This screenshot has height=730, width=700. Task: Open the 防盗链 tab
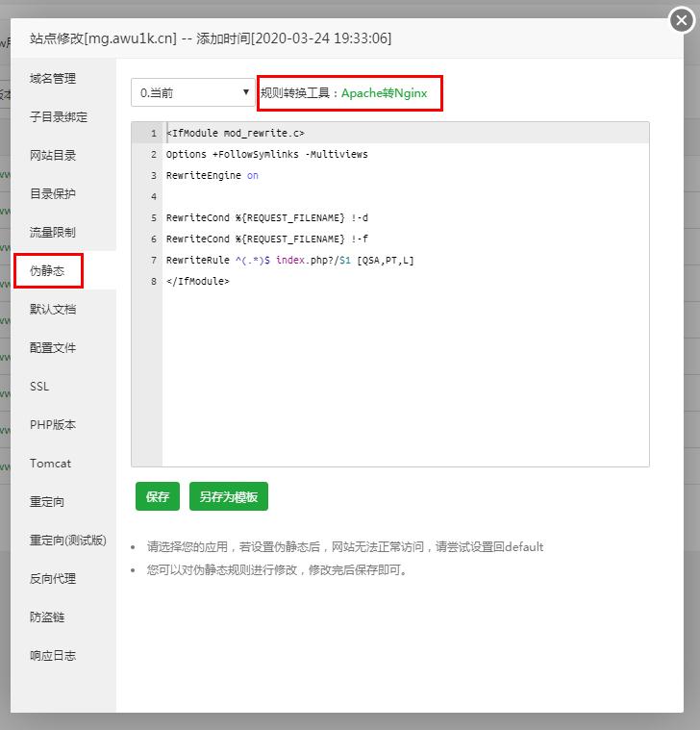click(47, 617)
